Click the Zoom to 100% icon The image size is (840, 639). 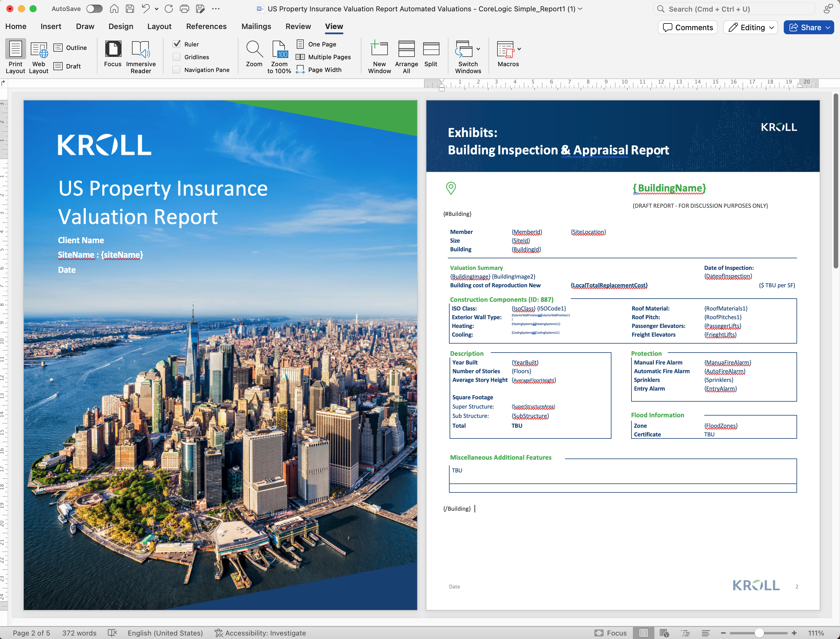pos(279,49)
